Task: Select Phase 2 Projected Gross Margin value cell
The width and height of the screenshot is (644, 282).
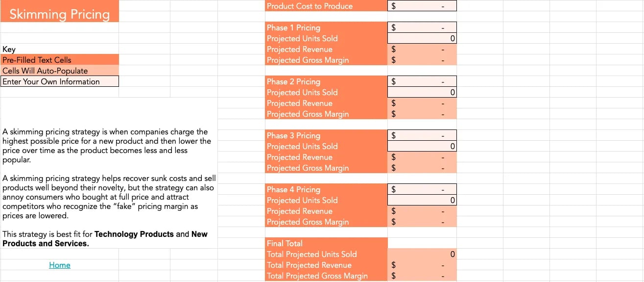Action: [x=422, y=114]
